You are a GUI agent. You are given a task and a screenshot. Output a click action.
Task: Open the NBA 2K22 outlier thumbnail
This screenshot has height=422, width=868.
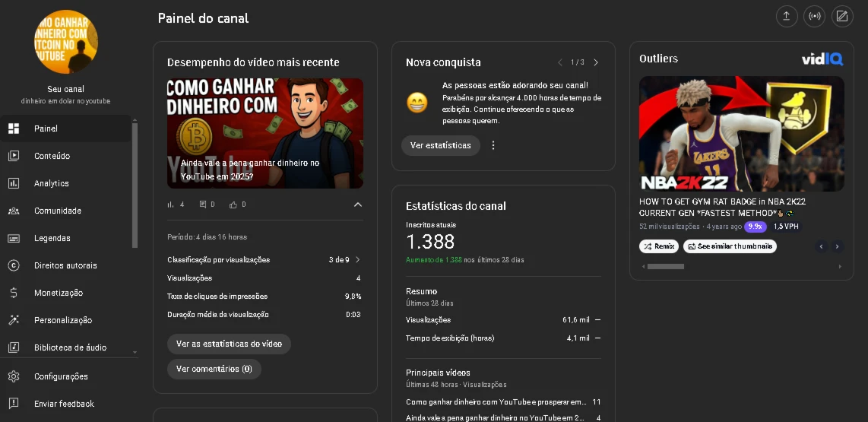pos(741,134)
